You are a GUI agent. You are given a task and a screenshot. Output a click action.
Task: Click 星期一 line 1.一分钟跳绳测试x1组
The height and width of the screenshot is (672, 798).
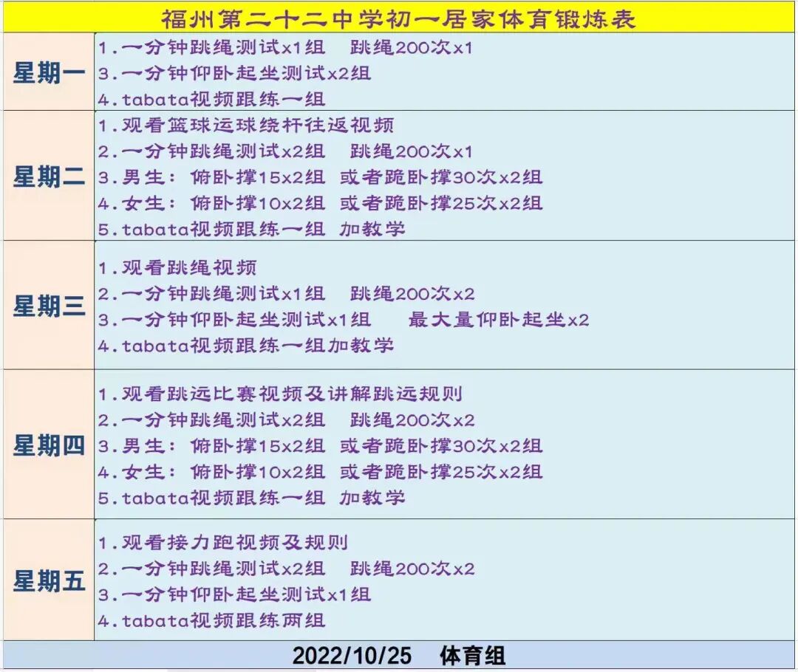pyautogui.click(x=212, y=47)
